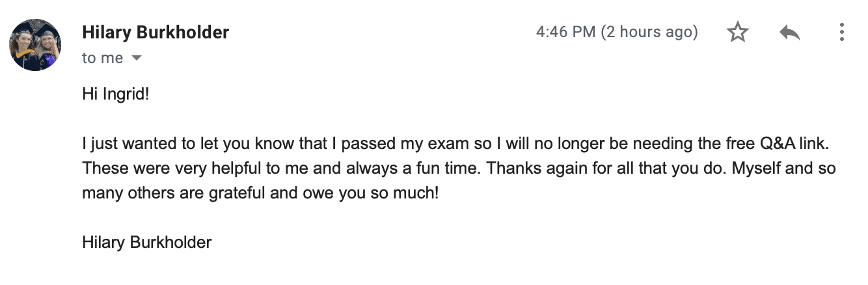The width and height of the screenshot is (868, 285).
Task: Click the sender's profile photo
Action: (x=35, y=45)
